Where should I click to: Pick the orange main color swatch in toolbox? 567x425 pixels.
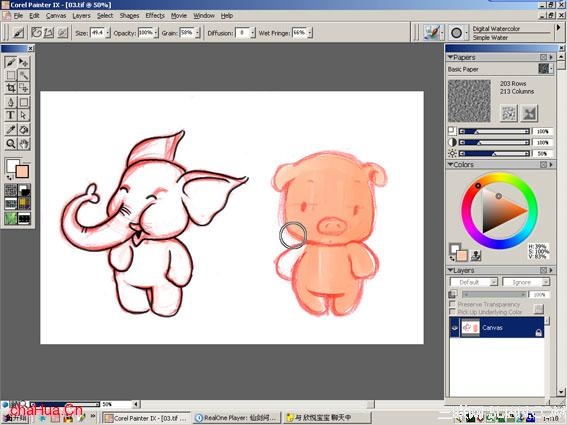click(x=22, y=171)
